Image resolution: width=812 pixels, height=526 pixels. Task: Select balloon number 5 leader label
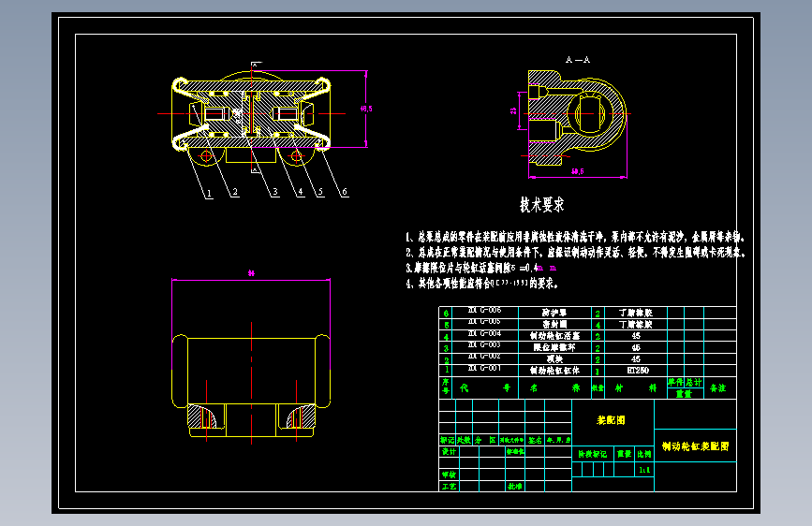pos(320,192)
